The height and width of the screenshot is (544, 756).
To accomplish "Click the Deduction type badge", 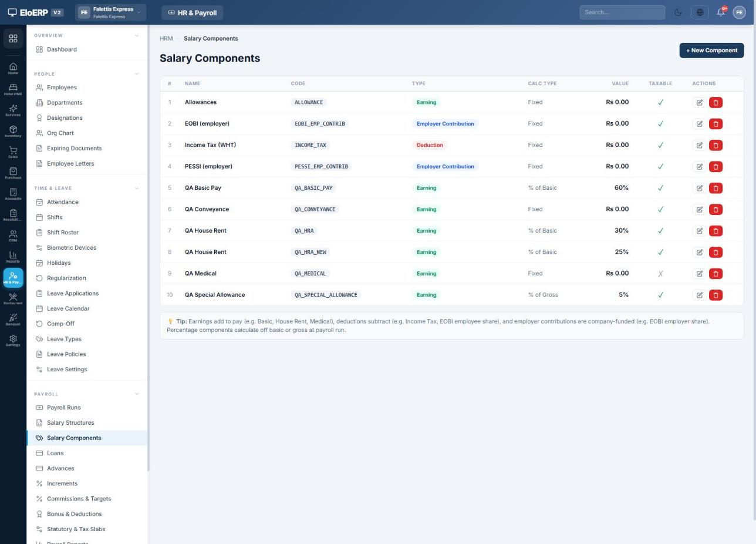I will tap(429, 145).
